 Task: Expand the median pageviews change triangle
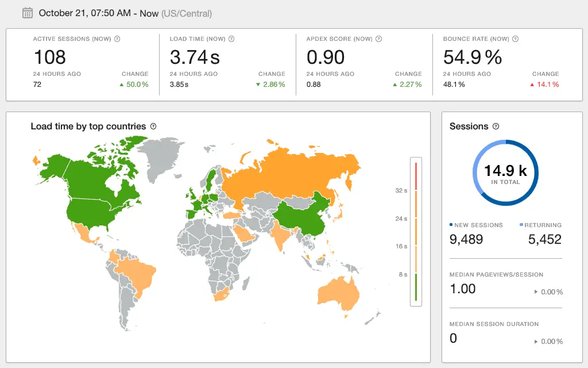coord(536,292)
